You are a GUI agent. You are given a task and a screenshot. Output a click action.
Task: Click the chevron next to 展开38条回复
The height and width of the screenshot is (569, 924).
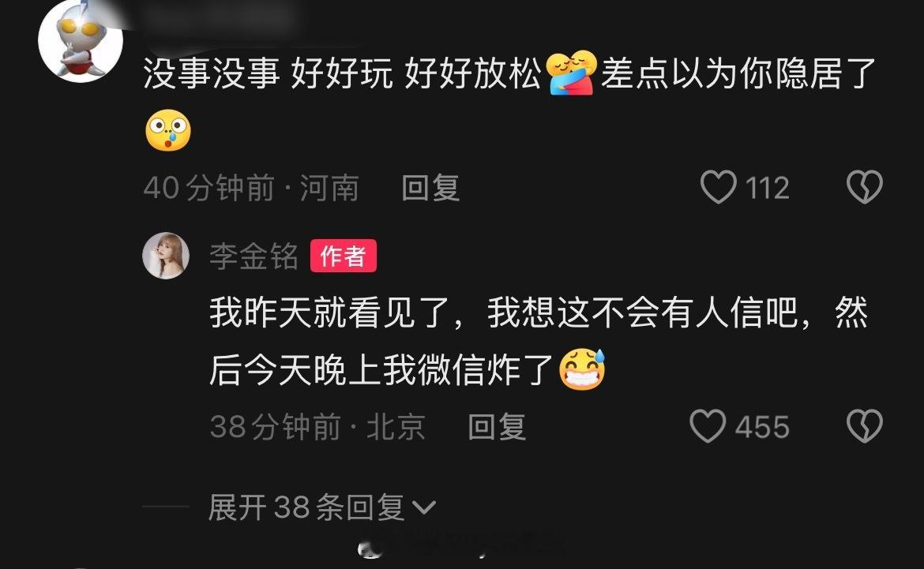tap(423, 507)
